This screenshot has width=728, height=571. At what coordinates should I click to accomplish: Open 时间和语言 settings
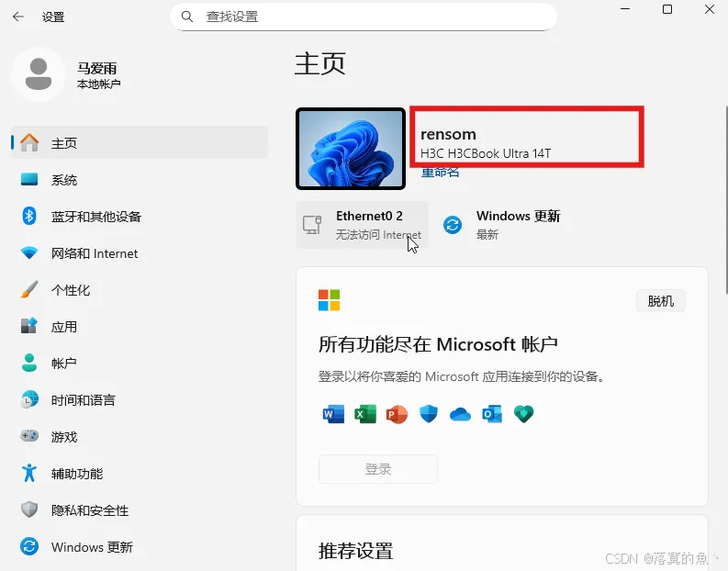click(140, 399)
